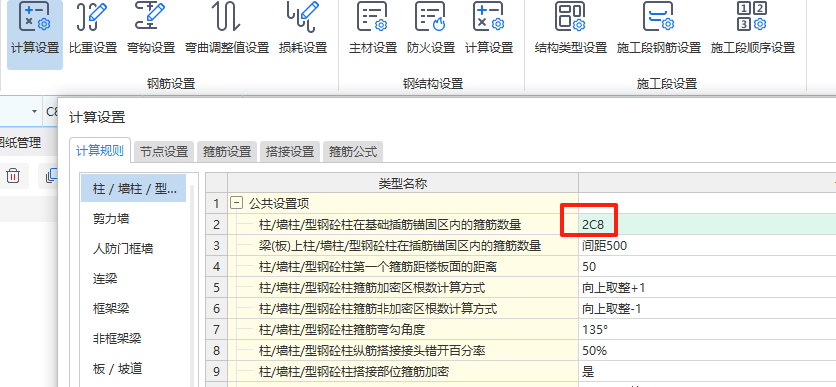Select 箍筋非加密区根数计算方式 row

click(403, 309)
